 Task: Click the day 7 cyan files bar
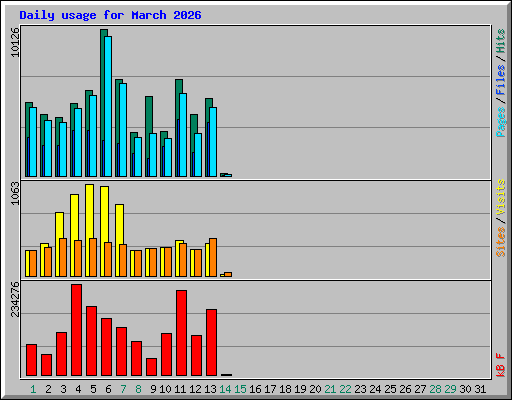click(123, 130)
